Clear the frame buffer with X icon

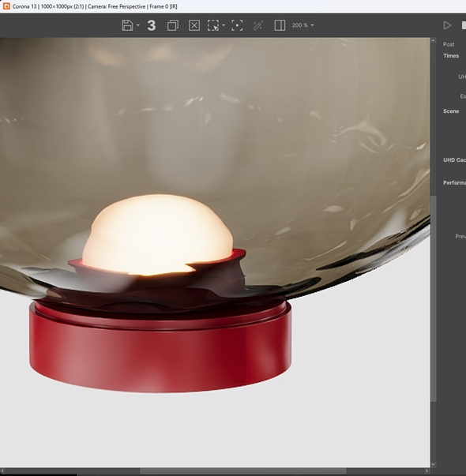[x=194, y=25]
